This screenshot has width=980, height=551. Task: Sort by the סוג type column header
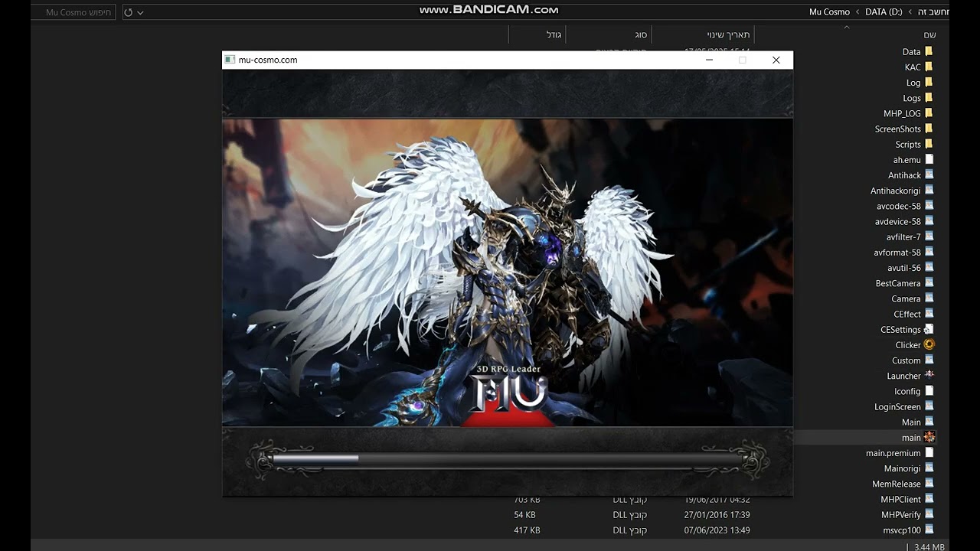[641, 34]
